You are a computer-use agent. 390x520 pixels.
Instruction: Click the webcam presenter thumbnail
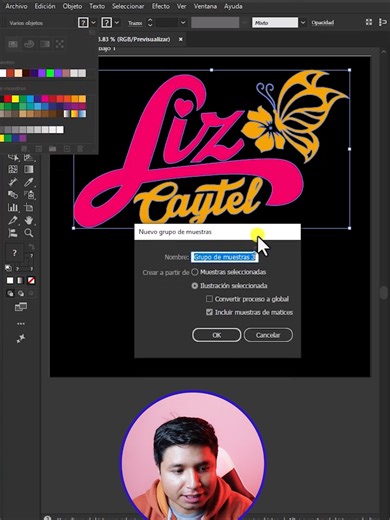[193, 456]
